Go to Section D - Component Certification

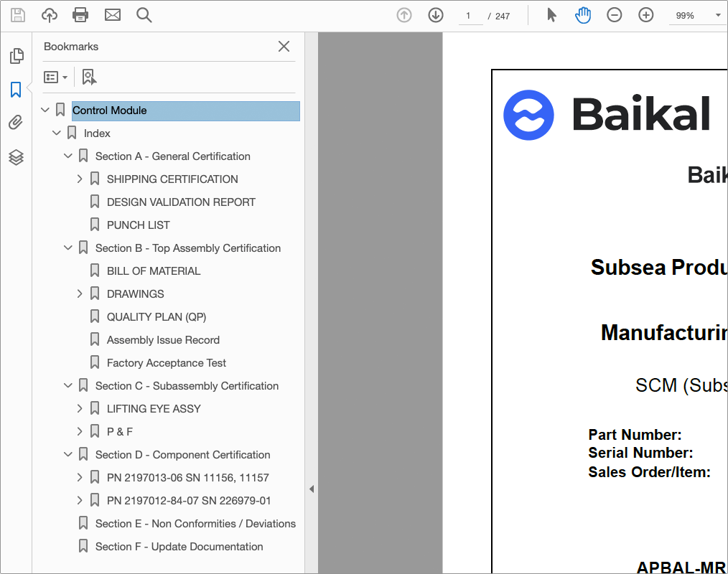coord(182,455)
